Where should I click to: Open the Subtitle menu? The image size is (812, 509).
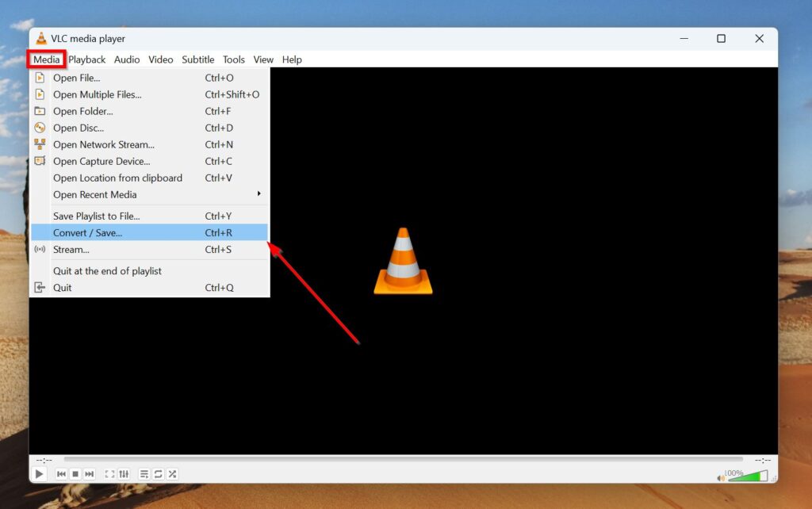click(197, 59)
